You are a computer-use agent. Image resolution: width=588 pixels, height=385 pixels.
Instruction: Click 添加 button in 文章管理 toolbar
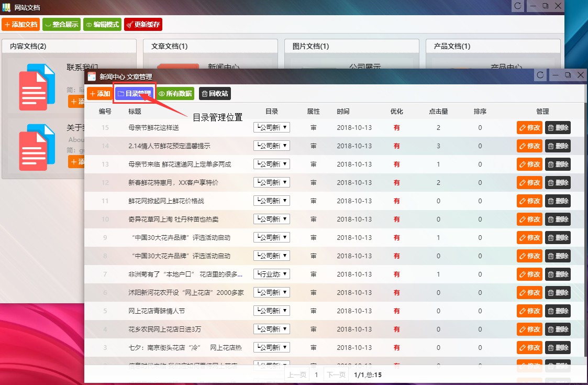(x=100, y=93)
